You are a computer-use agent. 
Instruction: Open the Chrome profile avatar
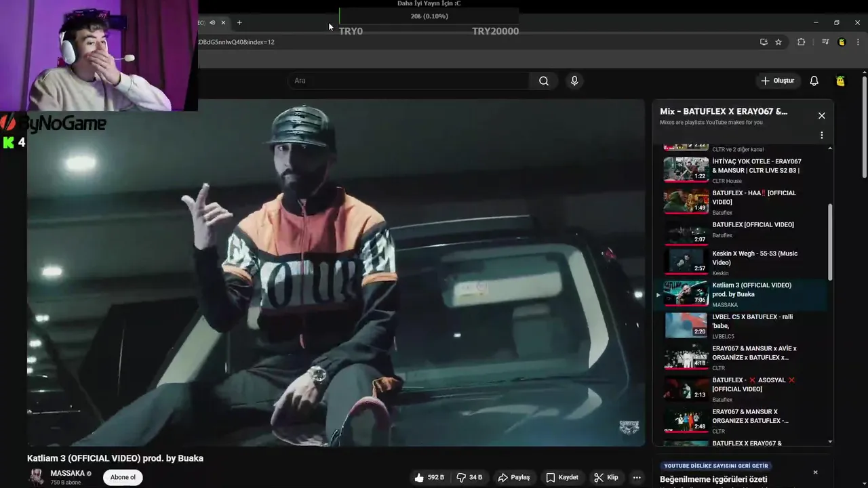click(x=842, y=42)
